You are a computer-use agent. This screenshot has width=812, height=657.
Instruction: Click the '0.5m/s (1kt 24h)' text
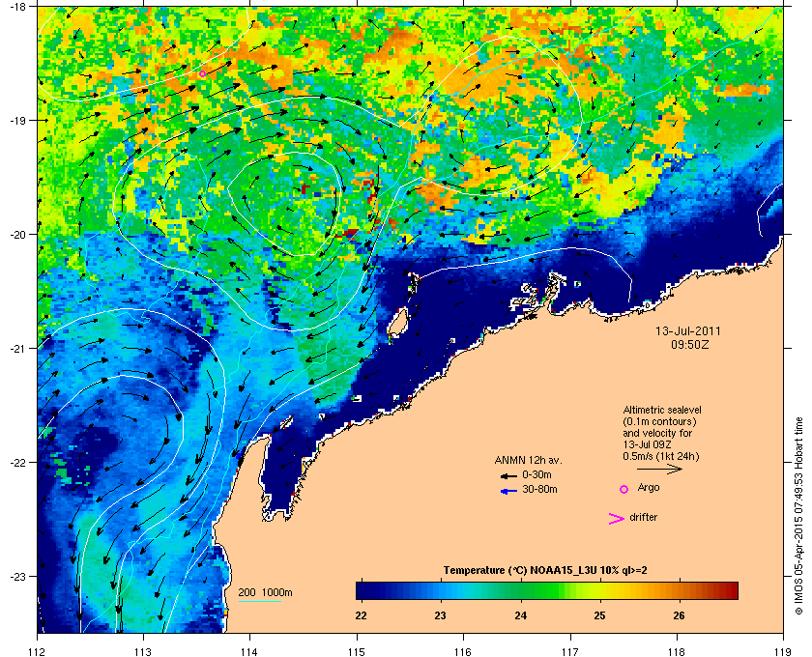(x=661, y=456)
